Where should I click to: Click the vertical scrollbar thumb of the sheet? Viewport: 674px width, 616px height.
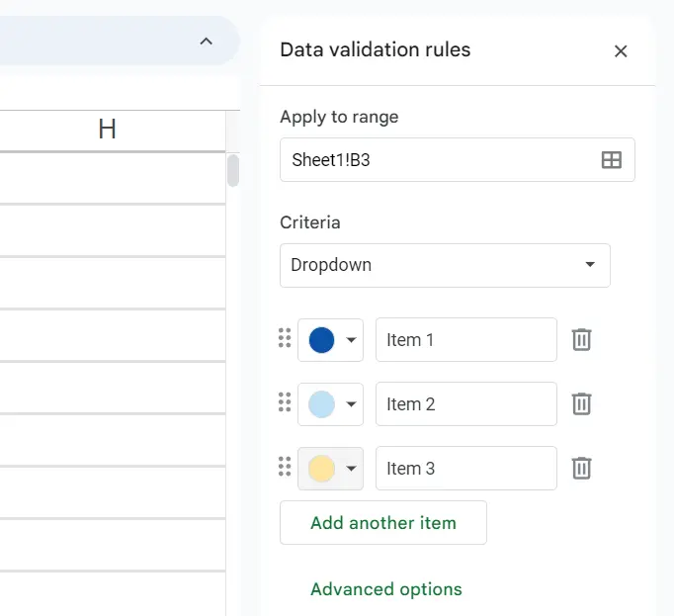233,171
